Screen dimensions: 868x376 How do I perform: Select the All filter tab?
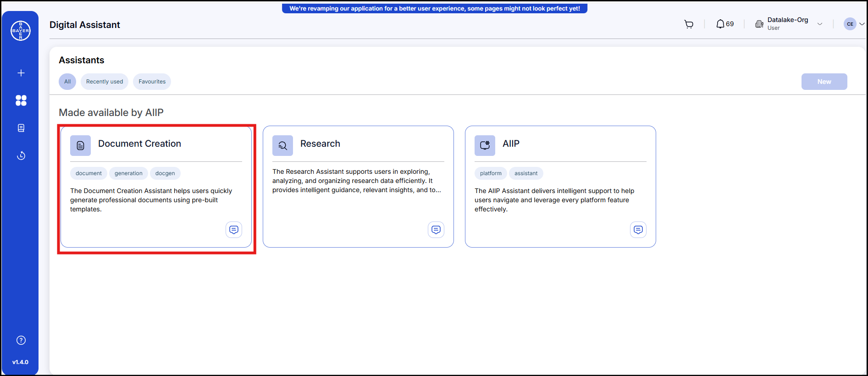point(67,82)
